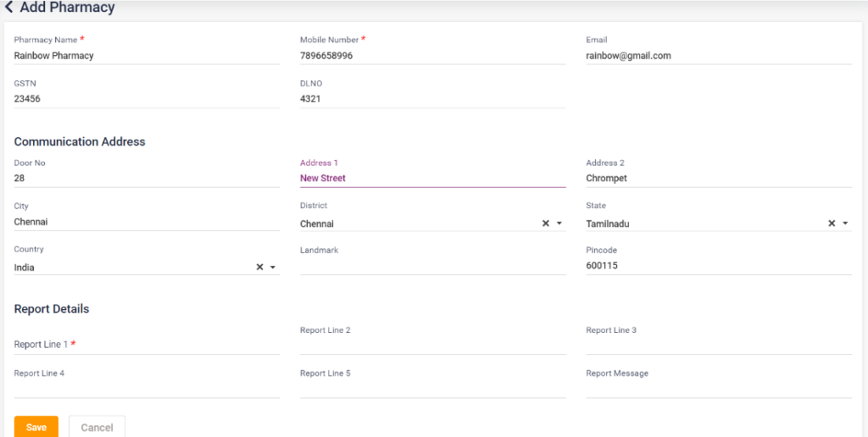Click the required Report Line 1 field
The image size is (868, 437).
point(146,346)
